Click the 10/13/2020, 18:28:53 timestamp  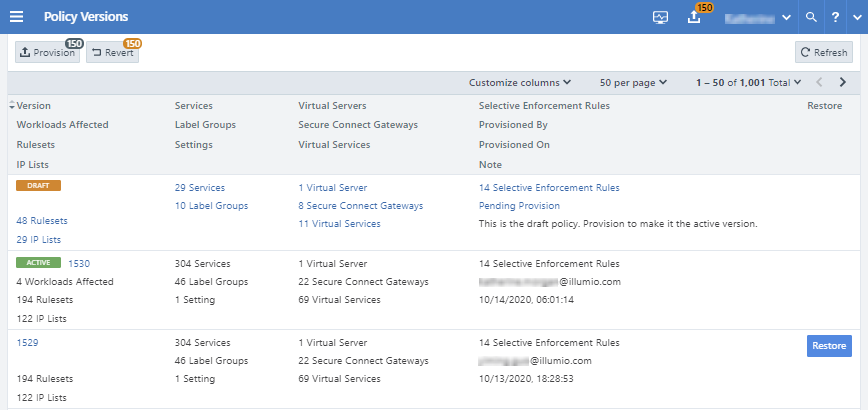[526, 378]
